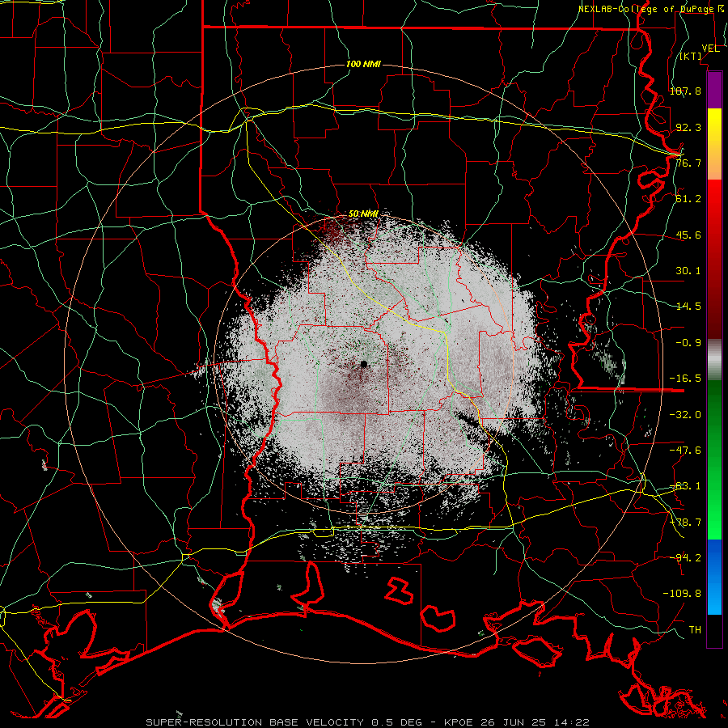The height and width of the screenshot is (728, 728).
Task: Click the -0.9 velocity scale value
Action: pos(688,343)
